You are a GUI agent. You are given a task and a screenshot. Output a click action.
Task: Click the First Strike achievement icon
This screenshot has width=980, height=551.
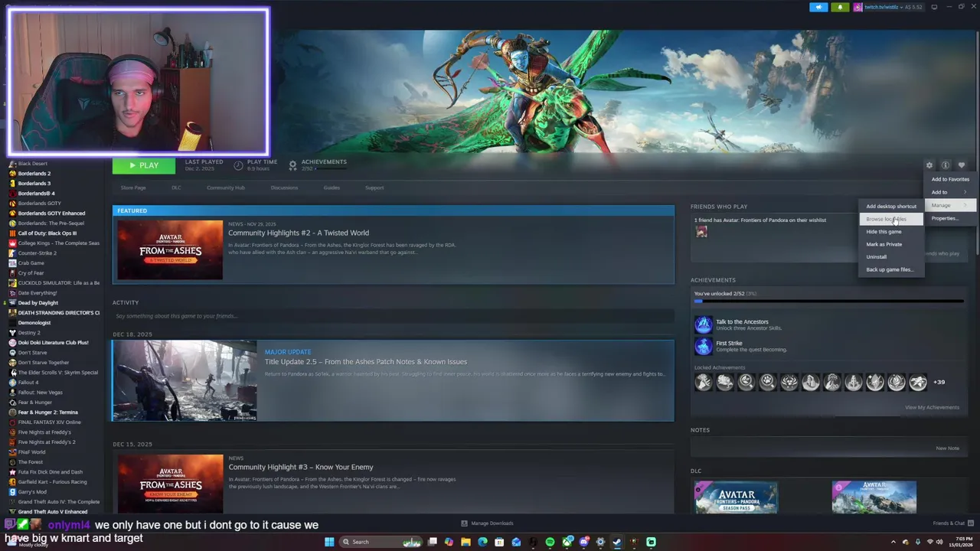(x=703, y=346)
